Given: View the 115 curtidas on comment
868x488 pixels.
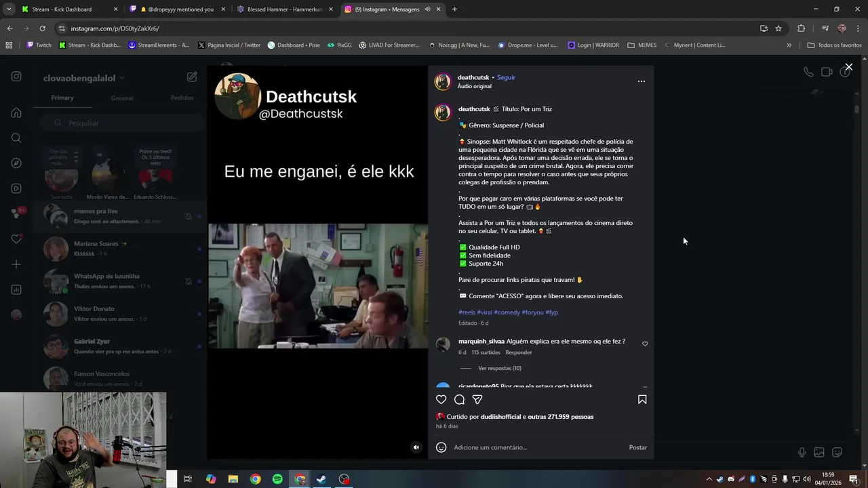Looking at the screenshot, I should [x=486, y=352].
